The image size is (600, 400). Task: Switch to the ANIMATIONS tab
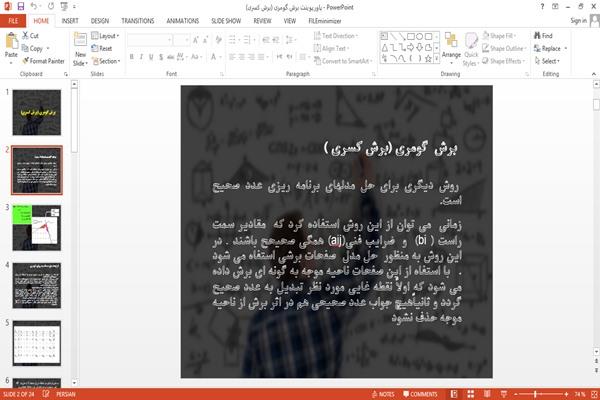183,21
